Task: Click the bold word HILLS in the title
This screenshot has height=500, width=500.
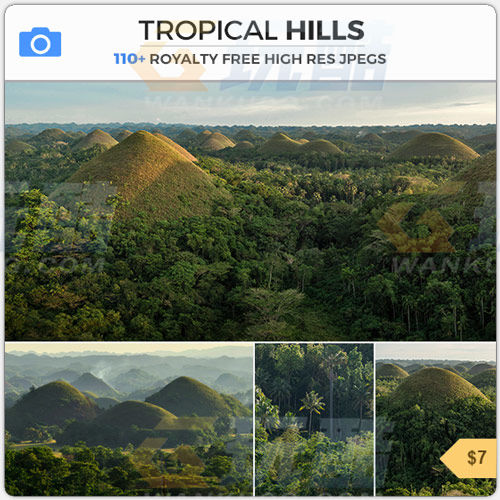Action: pyautogui.click(x=325, y=30)
